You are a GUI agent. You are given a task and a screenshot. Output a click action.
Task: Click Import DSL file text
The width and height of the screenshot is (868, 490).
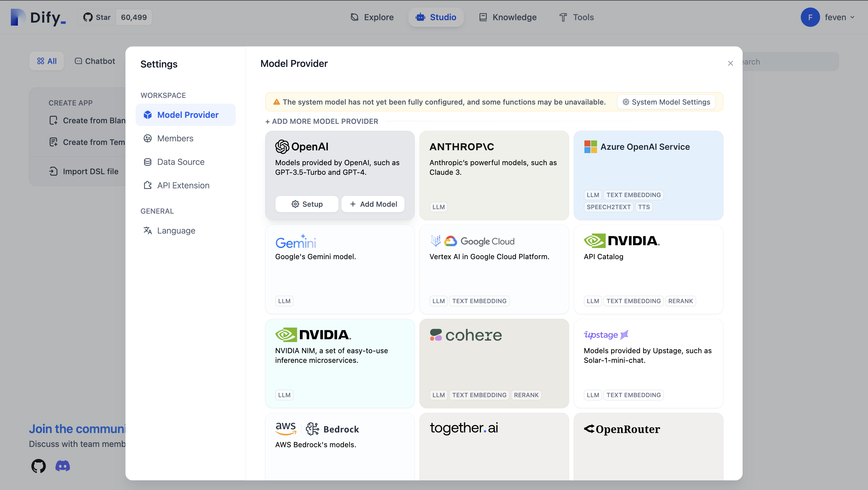coord(91,171)
